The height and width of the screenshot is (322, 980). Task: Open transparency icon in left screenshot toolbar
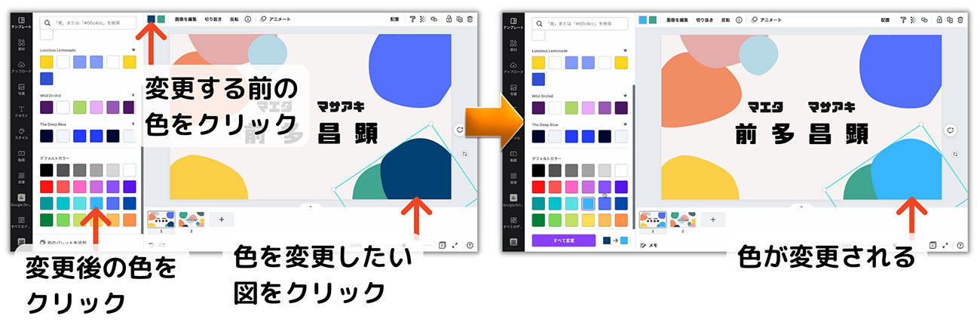[x=423, y=19]
